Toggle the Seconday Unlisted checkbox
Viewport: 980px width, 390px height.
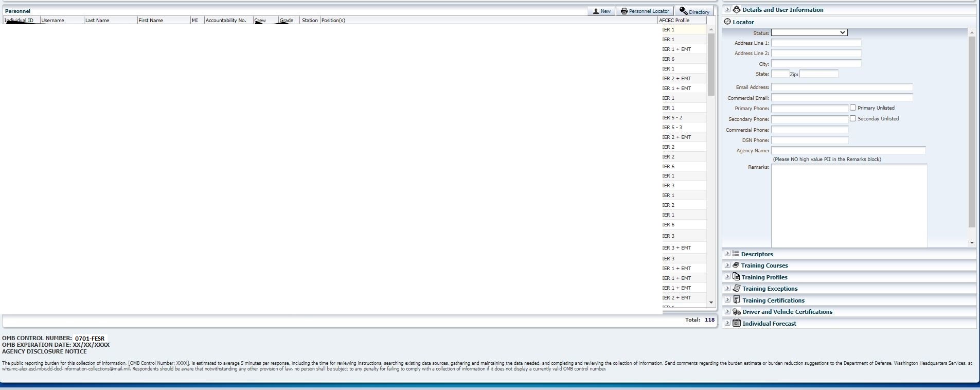[853, 118]
